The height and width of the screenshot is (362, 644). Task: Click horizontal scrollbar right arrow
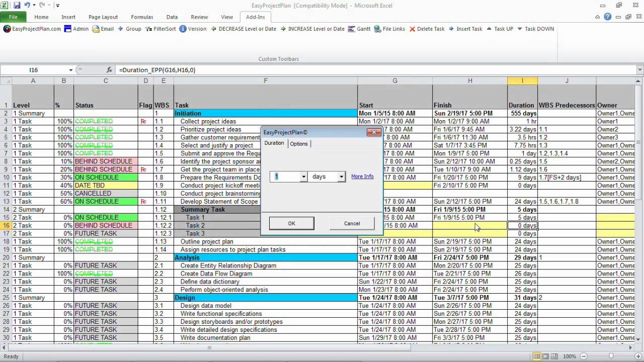click(630, 347)
